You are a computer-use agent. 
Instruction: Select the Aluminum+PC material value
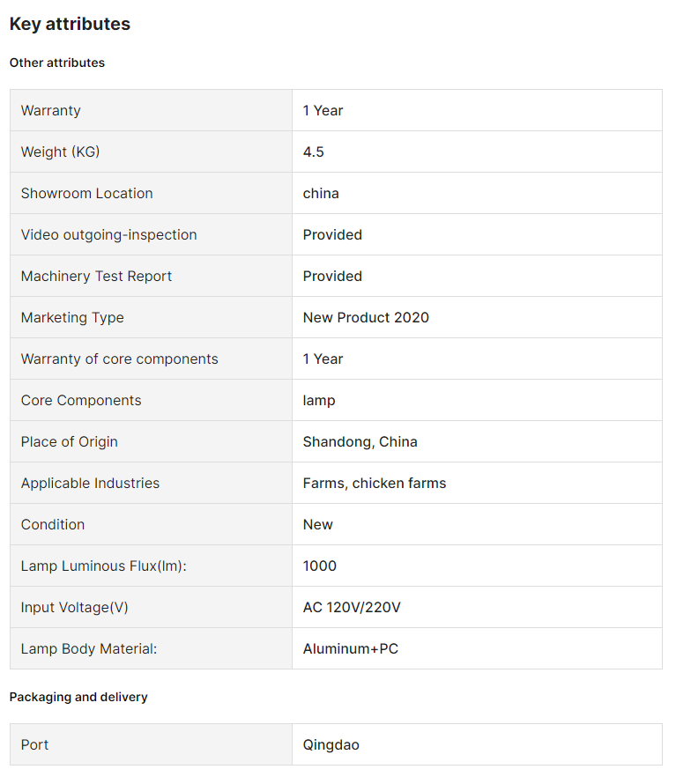click(x=350, y=649)
